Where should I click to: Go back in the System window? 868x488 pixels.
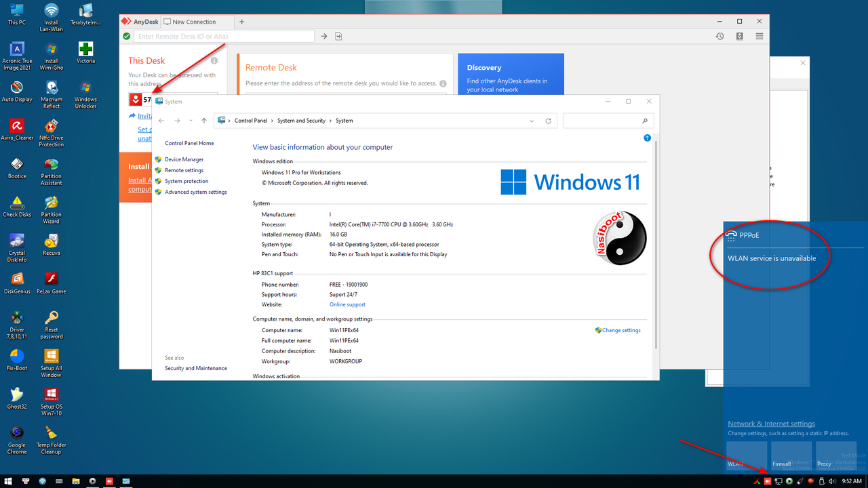161,121
